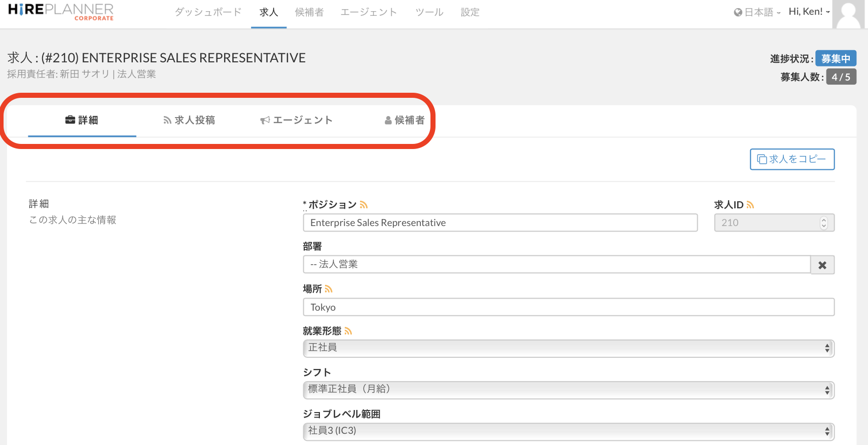Open the Hi, Ken! user menu

point(809,12)
